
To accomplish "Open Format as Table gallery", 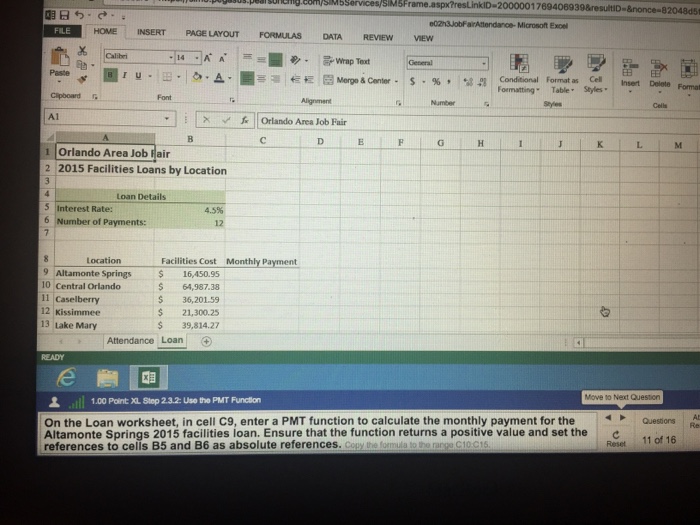I will (562, 75).
